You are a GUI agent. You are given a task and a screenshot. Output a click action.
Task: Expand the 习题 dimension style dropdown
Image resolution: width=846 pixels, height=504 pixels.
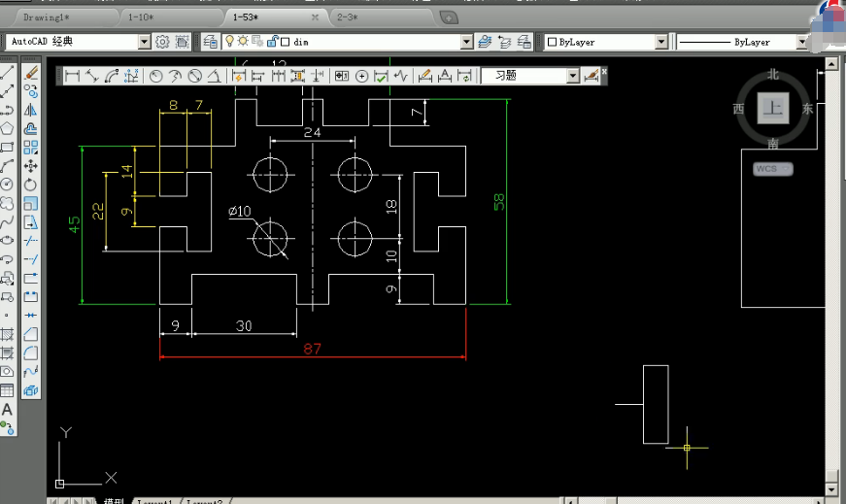573,76
